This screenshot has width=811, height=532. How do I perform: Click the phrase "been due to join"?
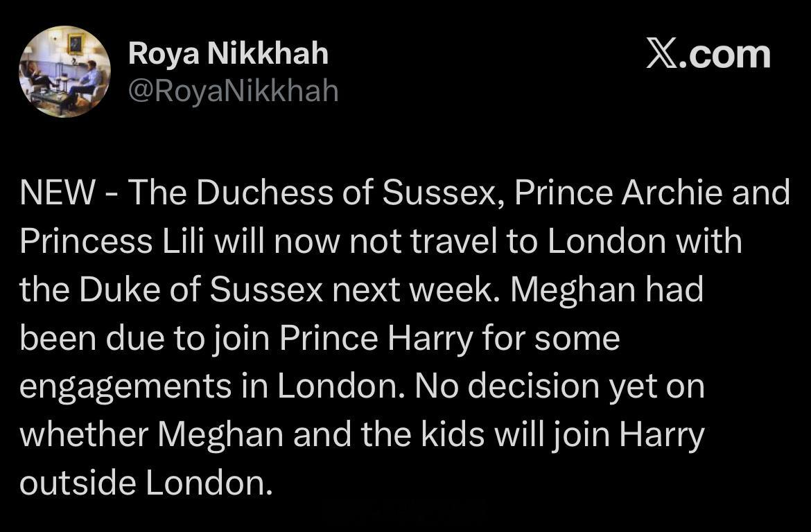[145, 338]
